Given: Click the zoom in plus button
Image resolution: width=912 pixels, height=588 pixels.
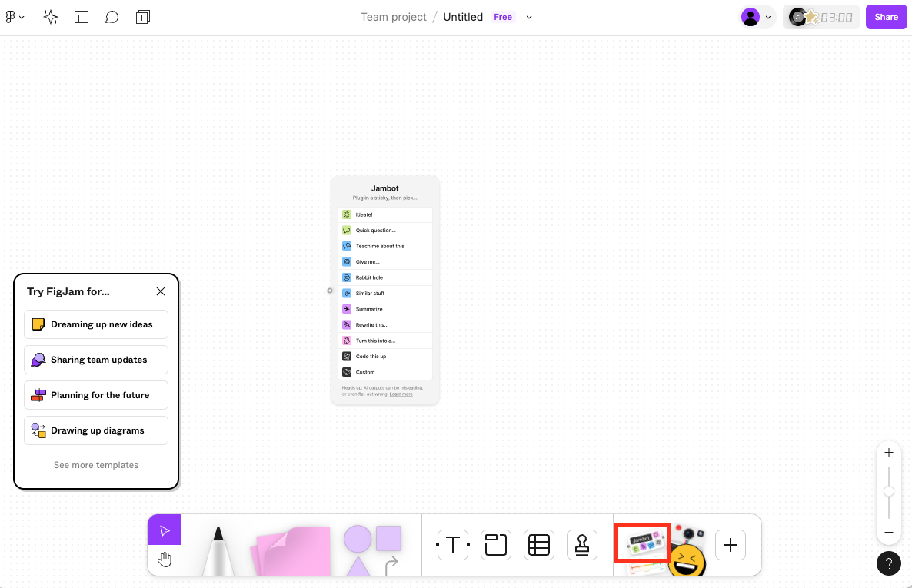Looking at the screenshot, I should 888,453.
